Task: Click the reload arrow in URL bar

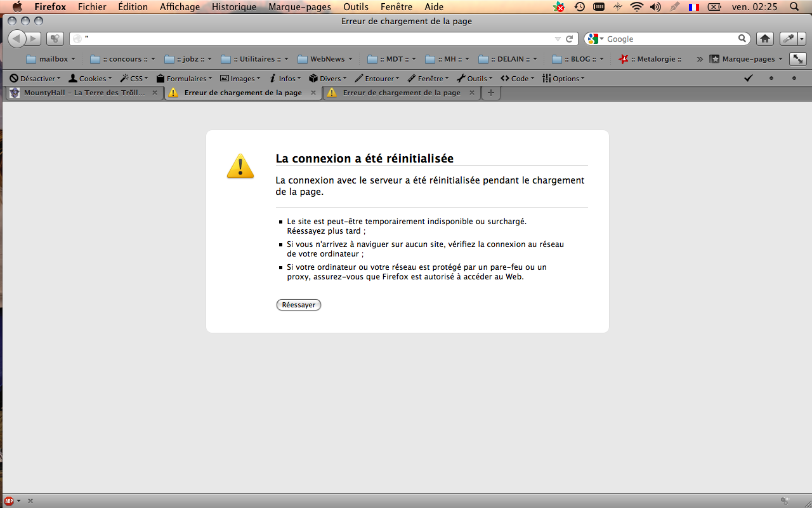Action: coord(570,39)
